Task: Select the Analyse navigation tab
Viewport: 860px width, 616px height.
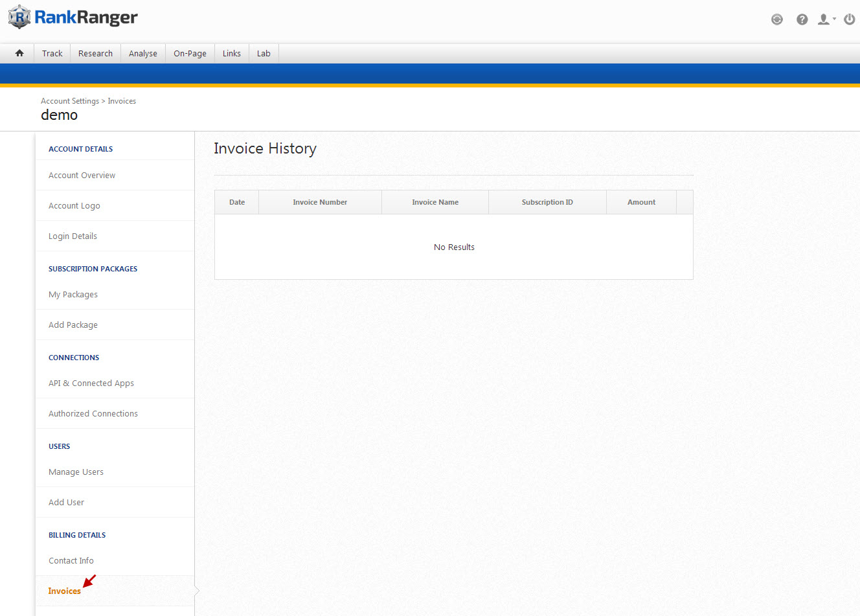Action: [x=142, y=53]
